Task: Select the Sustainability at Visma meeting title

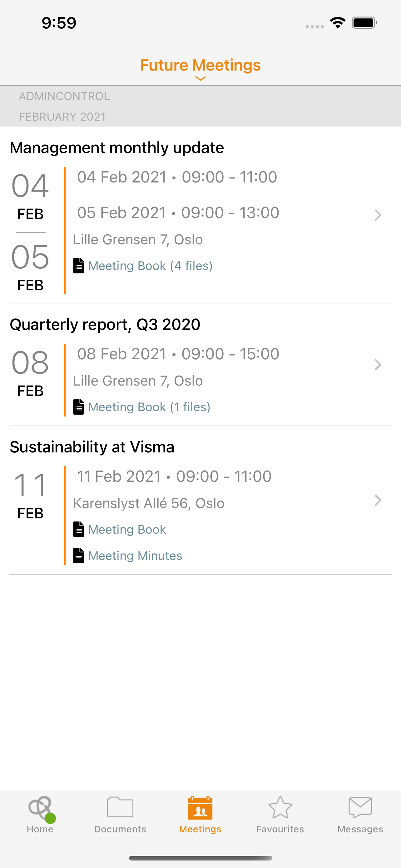Action: (92, 447)
